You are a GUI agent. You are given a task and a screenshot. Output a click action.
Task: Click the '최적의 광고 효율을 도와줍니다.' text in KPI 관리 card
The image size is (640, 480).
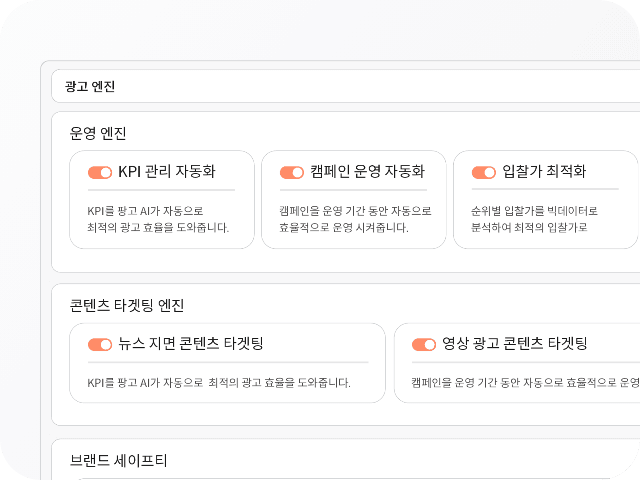tap(158, 227)
